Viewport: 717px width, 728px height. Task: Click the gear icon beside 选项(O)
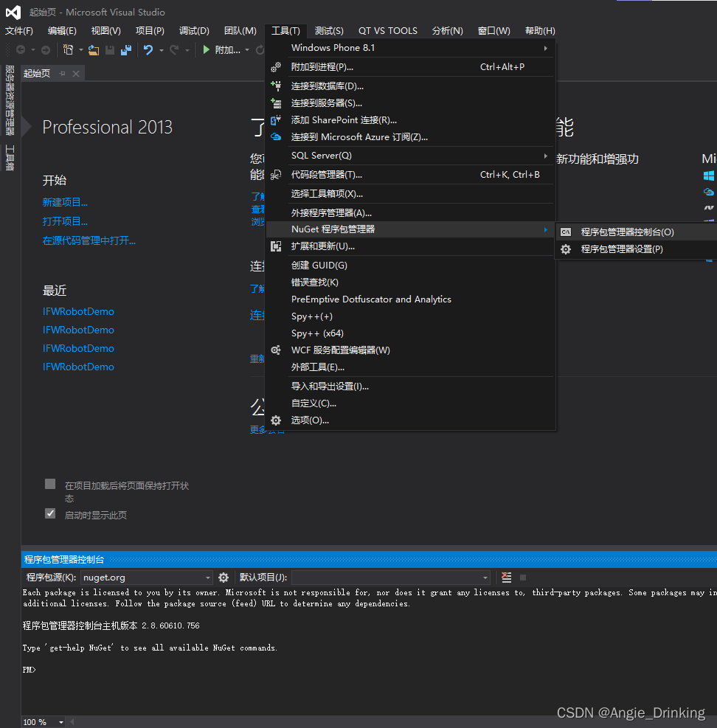(x=276, y=420)
